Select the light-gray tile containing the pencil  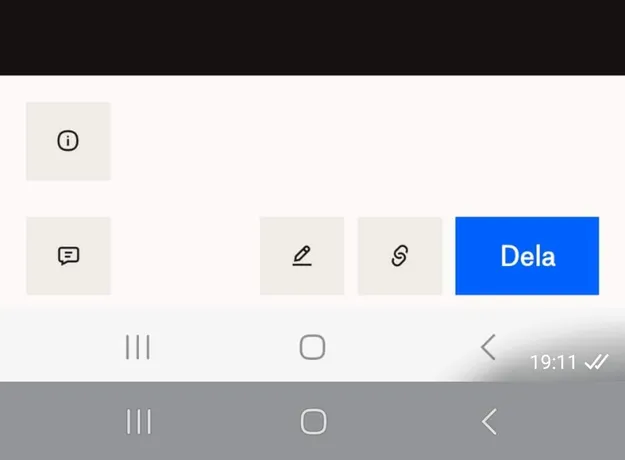[302, 256]
